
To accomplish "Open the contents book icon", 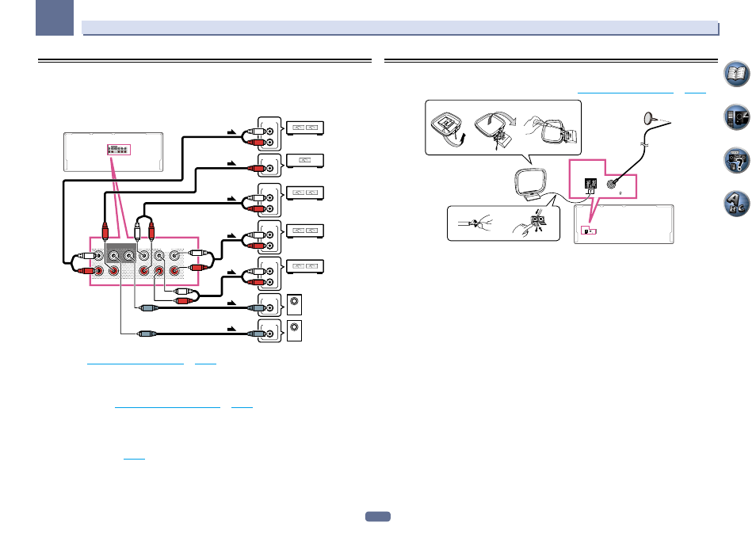I will [736, 74].
